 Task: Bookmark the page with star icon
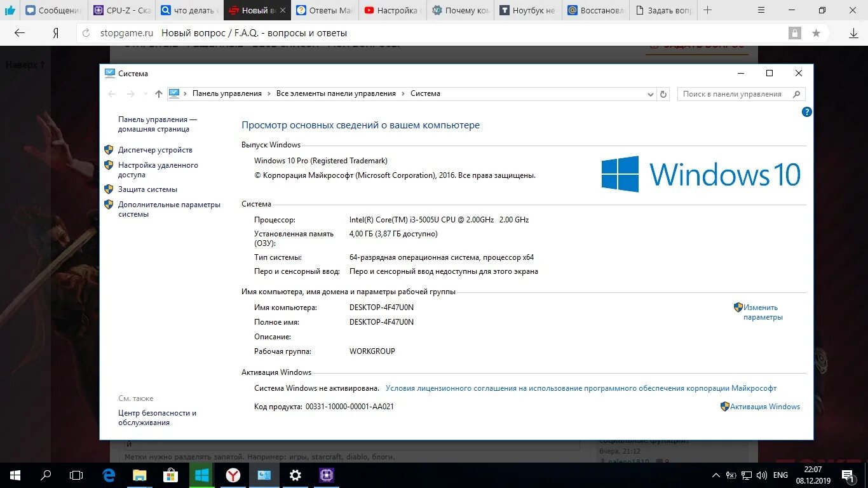(x=816, y=33)
